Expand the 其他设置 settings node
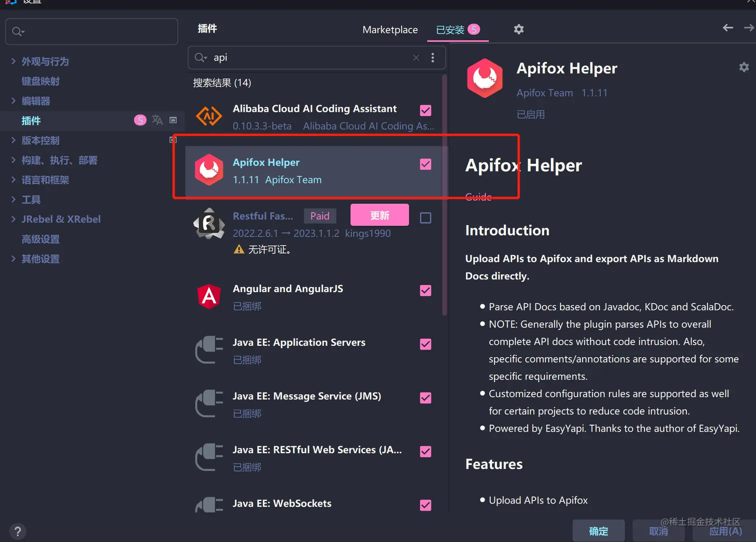This screenshot has width=756, height=542. [13, 258]
